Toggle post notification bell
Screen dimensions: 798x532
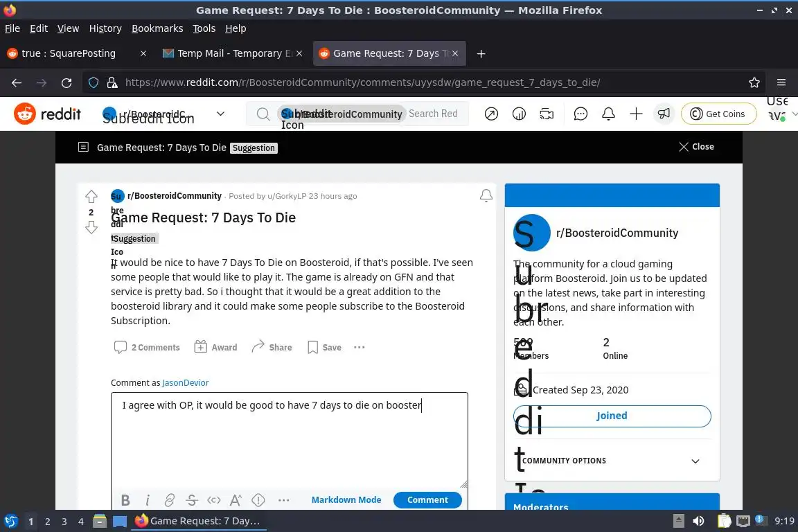coord(486,195)
